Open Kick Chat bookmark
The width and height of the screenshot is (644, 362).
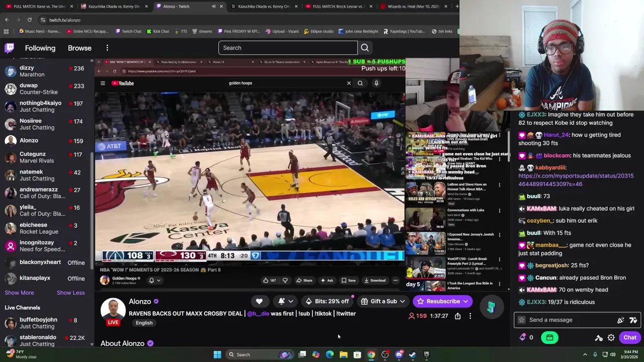coord(157,31)
